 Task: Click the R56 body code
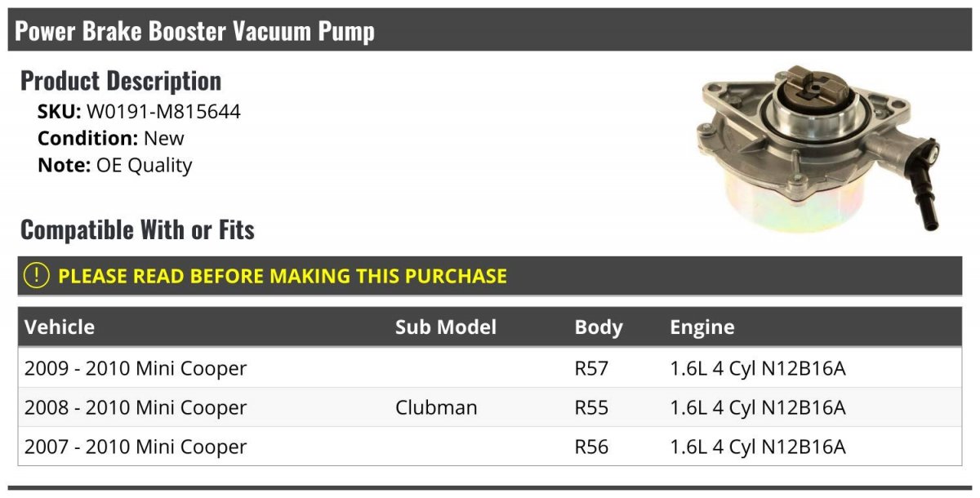[x=591, y=447]
